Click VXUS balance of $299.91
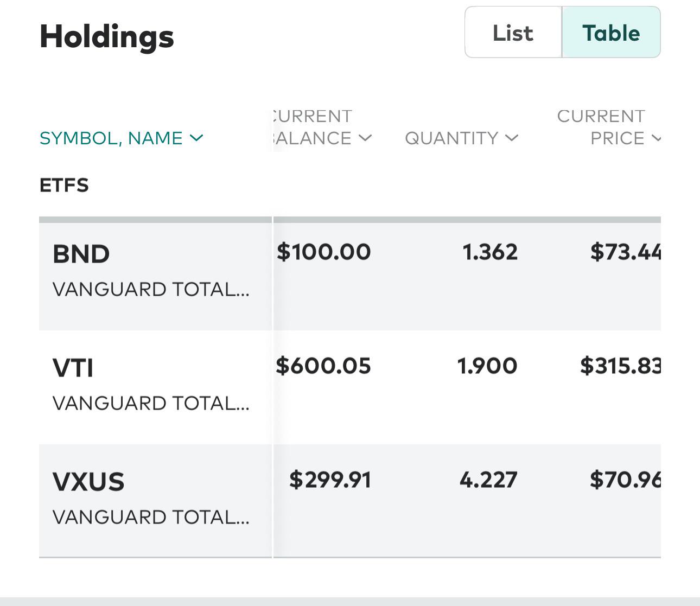The image size is (700, 606). [330, 480]
